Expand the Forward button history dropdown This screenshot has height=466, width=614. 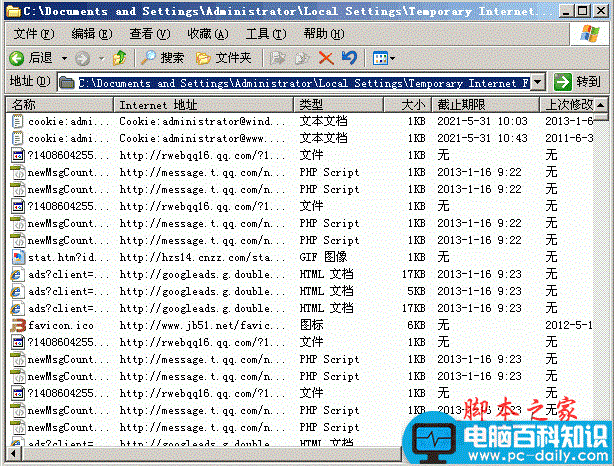click(101, 59)
